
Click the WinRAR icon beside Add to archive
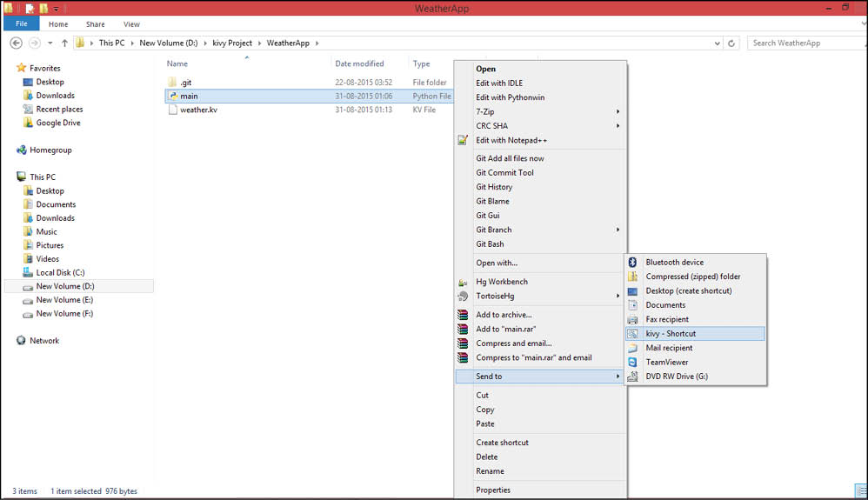463,315
